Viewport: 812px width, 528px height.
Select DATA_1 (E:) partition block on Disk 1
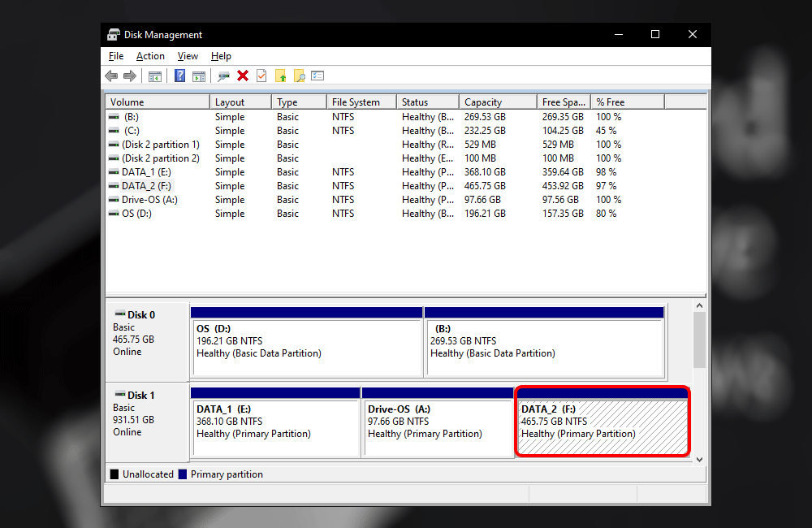(275, 422)
